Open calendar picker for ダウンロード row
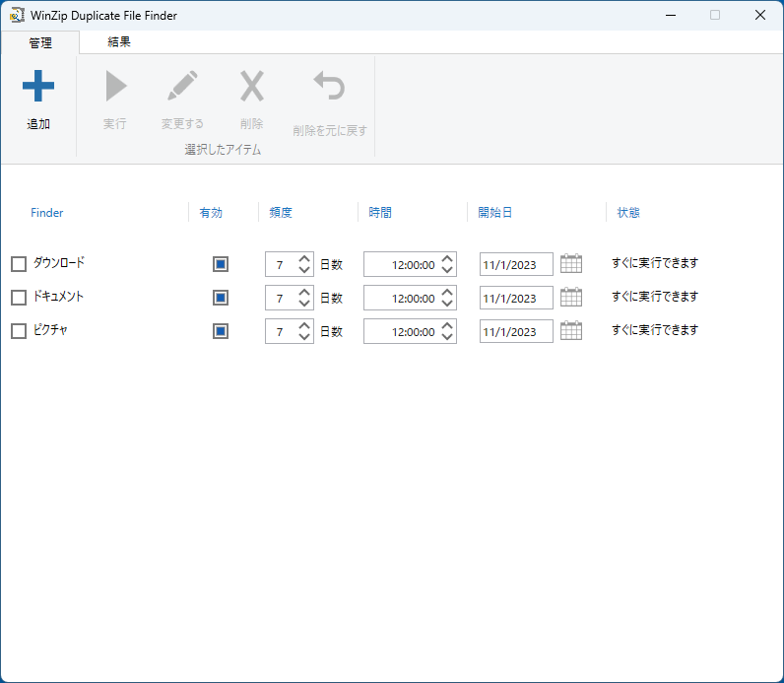Viewport: 784px width, 683px height. (571, 264)
